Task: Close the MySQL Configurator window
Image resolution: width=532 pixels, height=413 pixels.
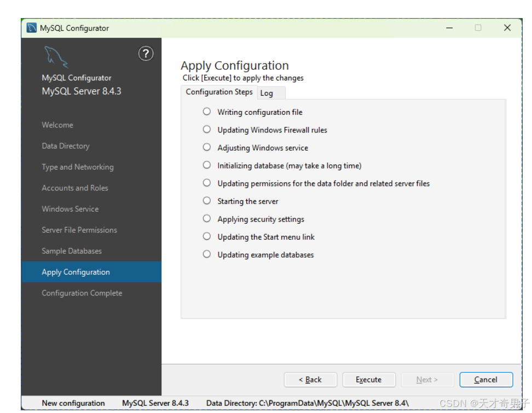Action: (507, 28)
